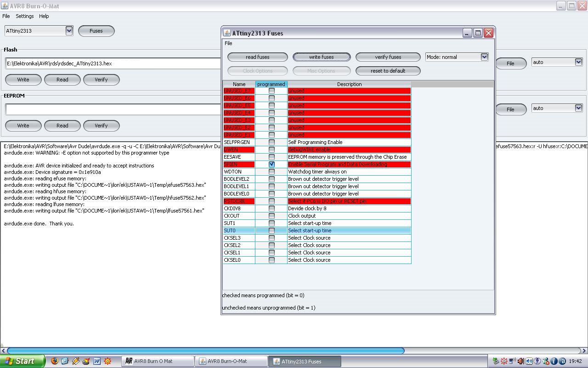Image resolution: width=588 pixels, height=368 pixels.
Task: Open the File menu in Fuses window
Action: click(x=228, y=43)
